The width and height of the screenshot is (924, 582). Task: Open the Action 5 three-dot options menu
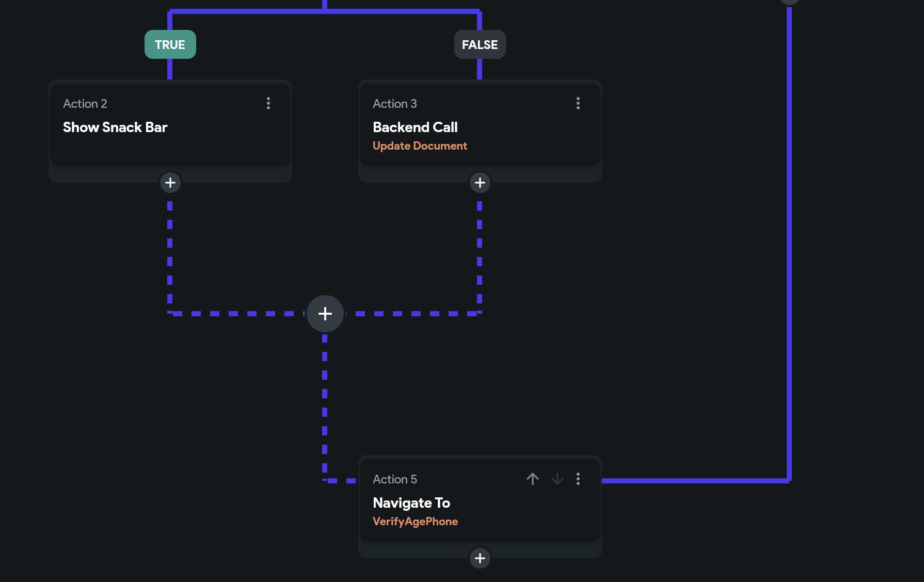(x=578, y=479)
